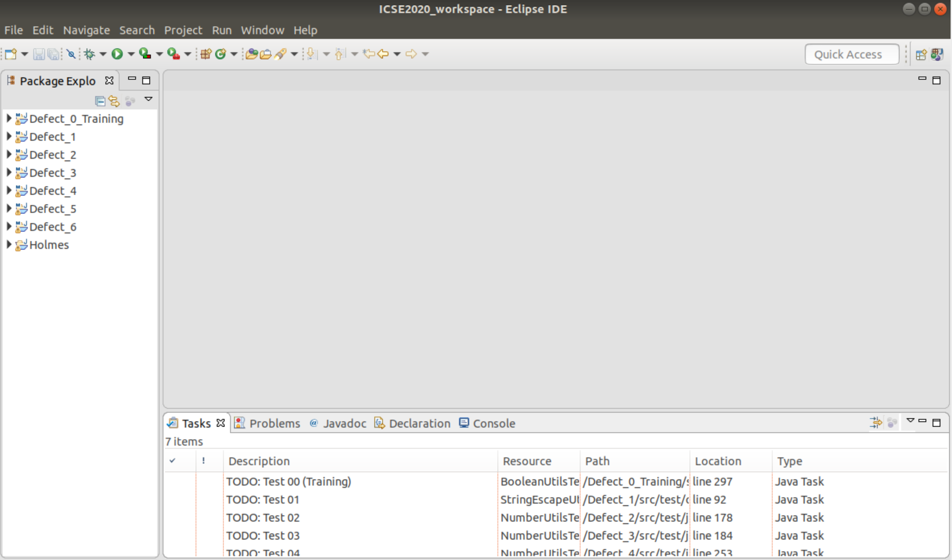Open the Run button dropdown arrow
The width and height of the screenshot is (952, 560).
131,54
